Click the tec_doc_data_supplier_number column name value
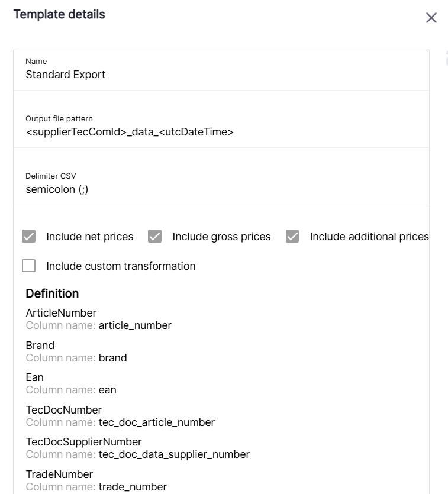The image size is (448, 494). tap(174, 454)
